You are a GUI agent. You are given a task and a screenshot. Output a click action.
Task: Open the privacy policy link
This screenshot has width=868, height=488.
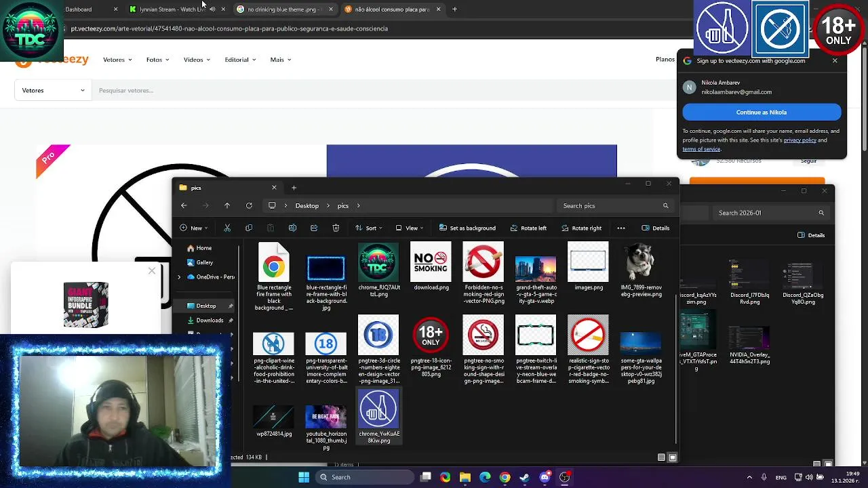click(x=800, y=140)
